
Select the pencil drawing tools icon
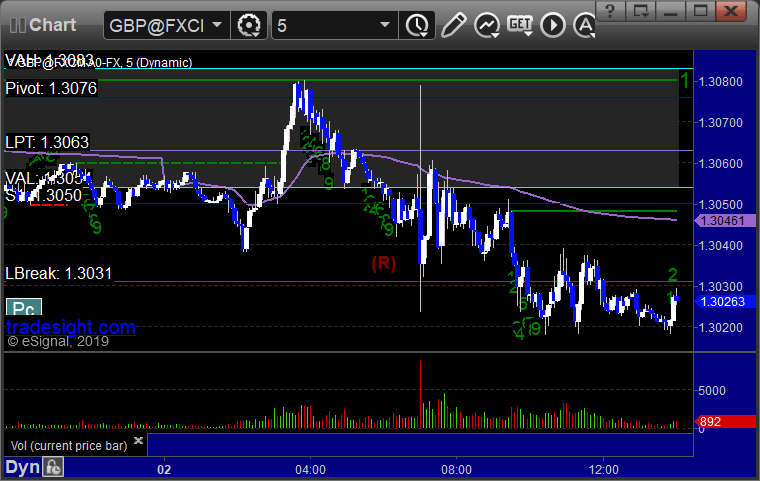click(x=454, y=25)
